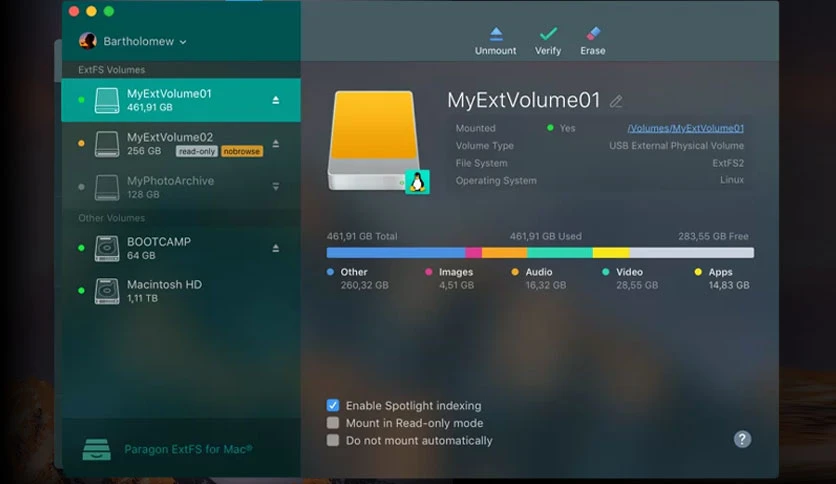
Task: Click the yellow Apps segment of usage bar
Action: click(611, 253)
